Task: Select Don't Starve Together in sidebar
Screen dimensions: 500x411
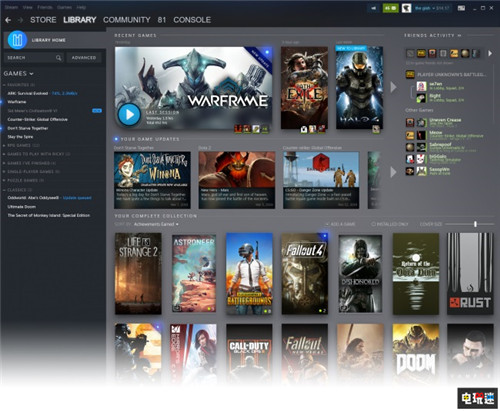Action: tap(28, 128)
